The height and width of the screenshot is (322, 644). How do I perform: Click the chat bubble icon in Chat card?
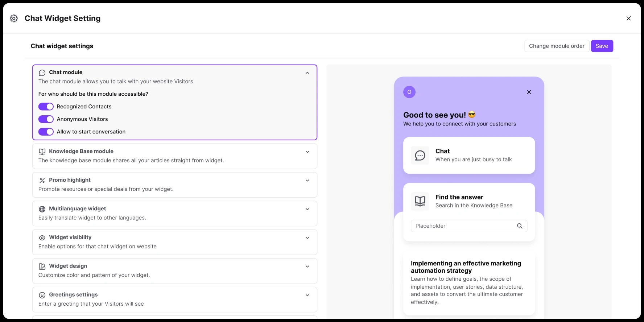tap(420, 156)
